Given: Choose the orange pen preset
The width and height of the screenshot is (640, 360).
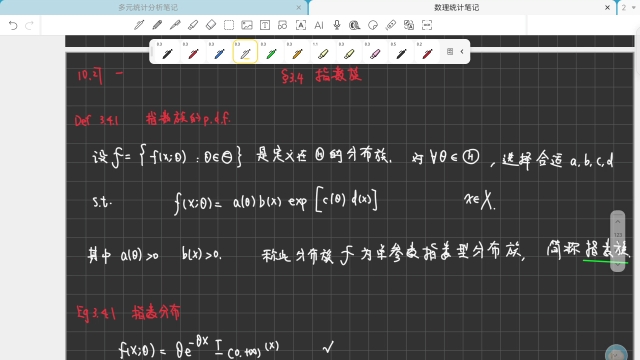Looking at the screenshot, I should point(298,52).
